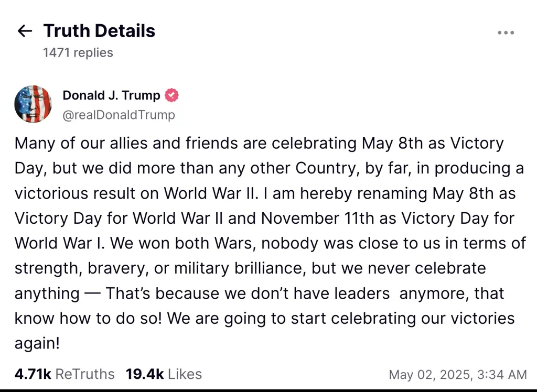Viewport: 537px width, 392px height.
Task: View the 1471 replies
Action: (x=78, y=52)
